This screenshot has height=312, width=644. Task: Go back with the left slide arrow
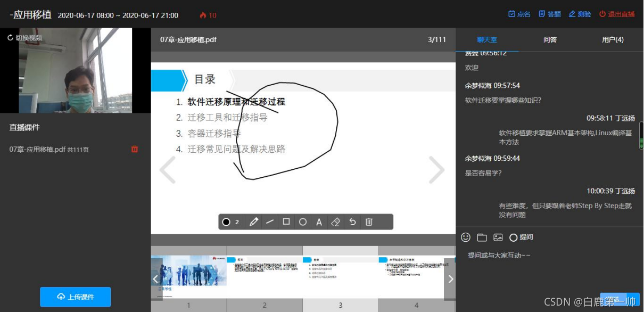[x=167, y=169]
